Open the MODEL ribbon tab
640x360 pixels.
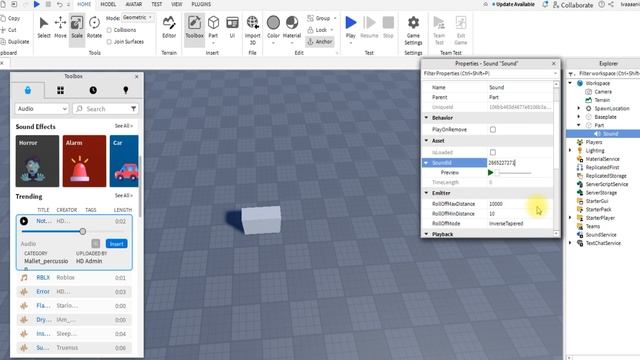pos(108,4)
